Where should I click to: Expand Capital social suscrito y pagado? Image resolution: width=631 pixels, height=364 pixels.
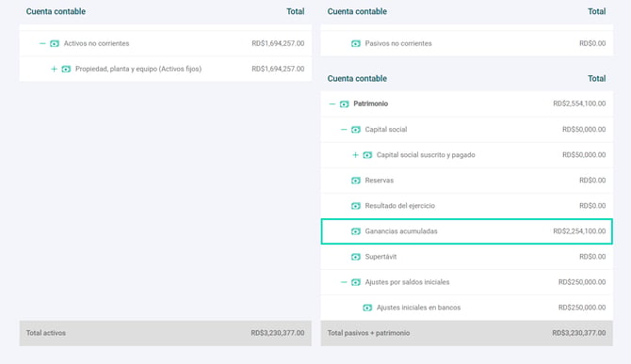pos(355,155)
